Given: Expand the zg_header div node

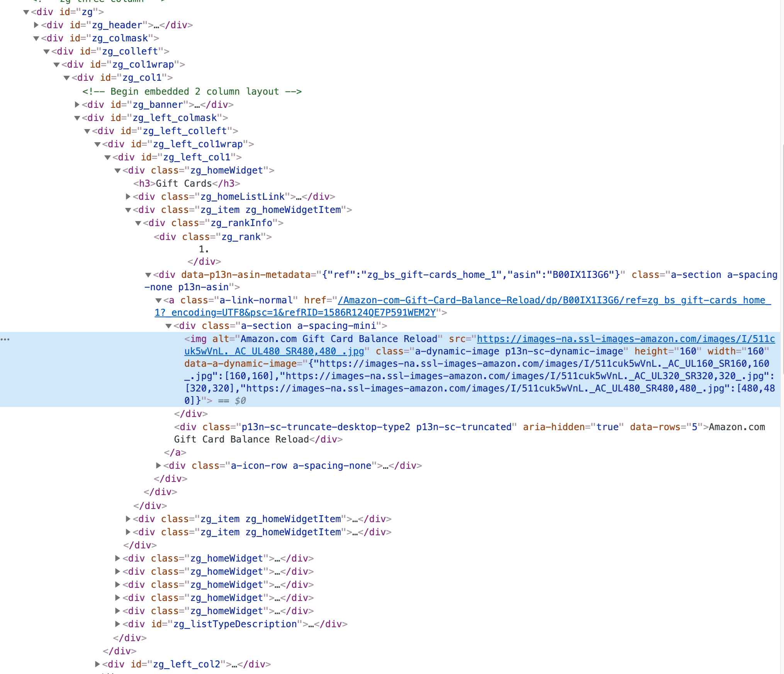Looking at the screenshot, I should (36, 25).
